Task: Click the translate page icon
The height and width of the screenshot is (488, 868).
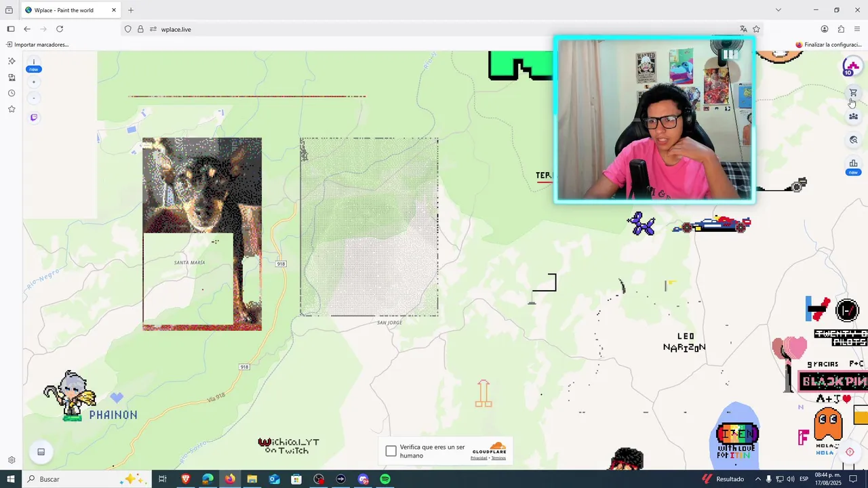Action: click(743, 29)
